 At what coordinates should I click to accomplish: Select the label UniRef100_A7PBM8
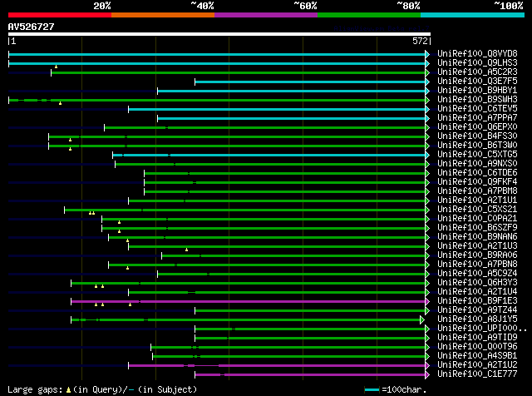[x=477, y=191]
